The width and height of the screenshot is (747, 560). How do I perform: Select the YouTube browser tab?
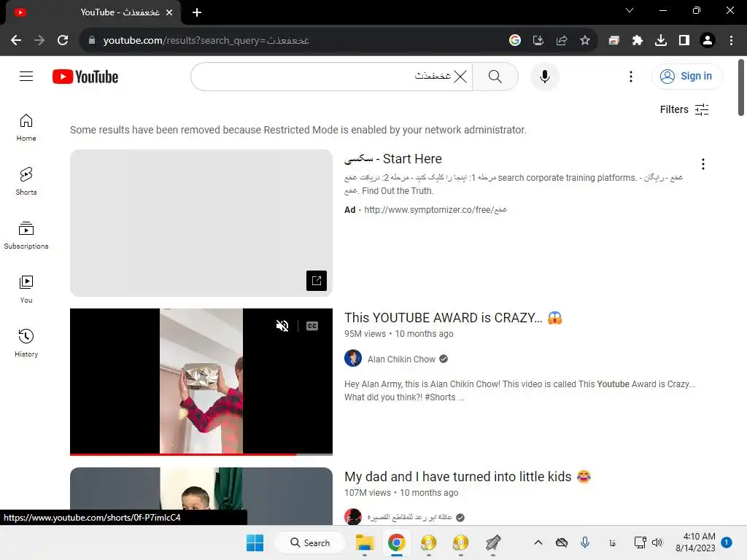pos(93,12)
